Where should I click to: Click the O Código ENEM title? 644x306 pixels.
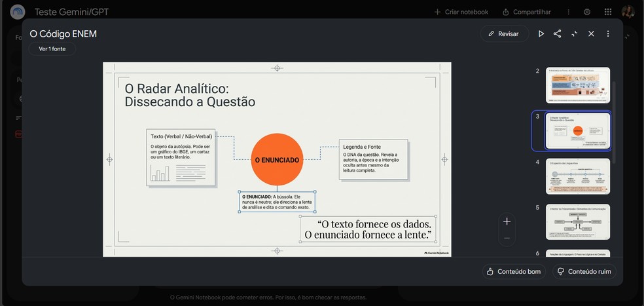63,33
